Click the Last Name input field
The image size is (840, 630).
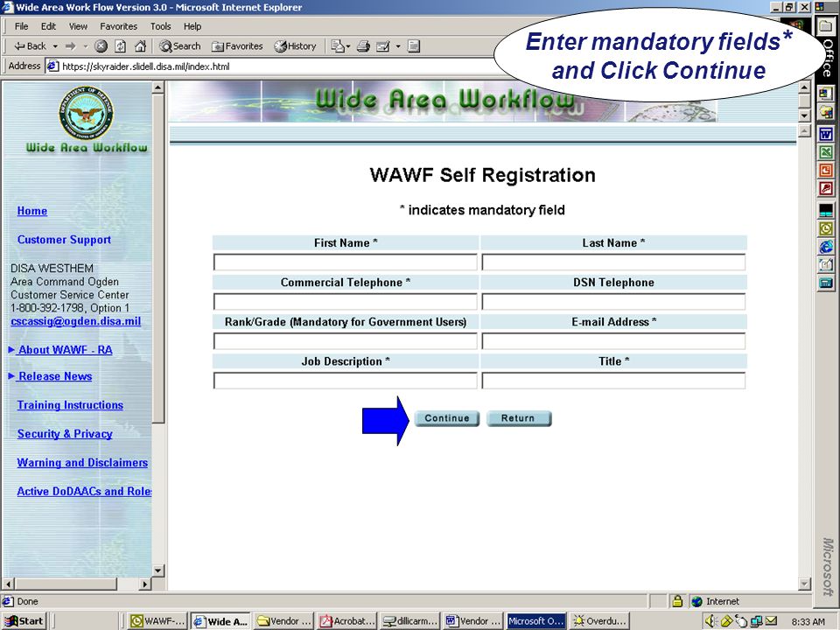[613, 262]
